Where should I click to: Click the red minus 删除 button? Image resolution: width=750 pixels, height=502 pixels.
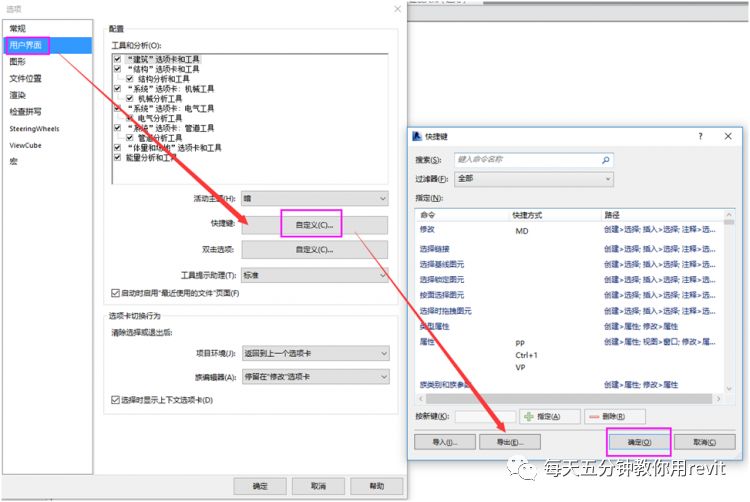[615, 416]
